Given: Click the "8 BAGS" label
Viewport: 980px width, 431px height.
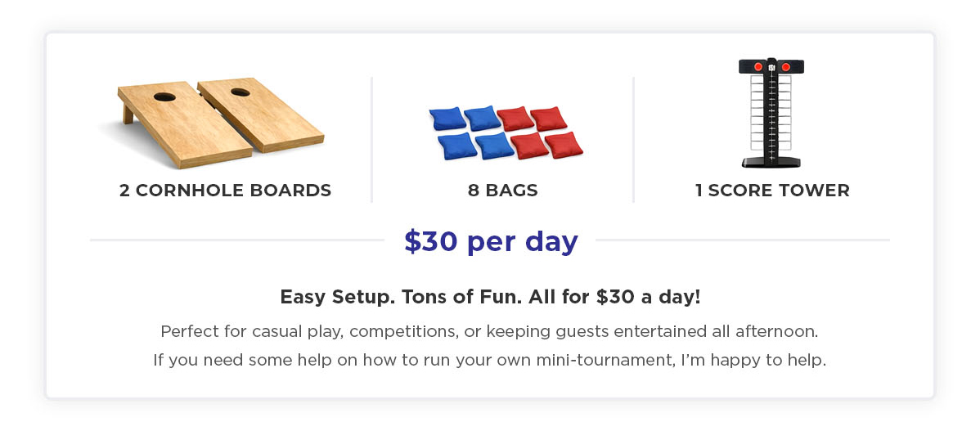Looking at the screenshot, I should click(x=502, y=191).
